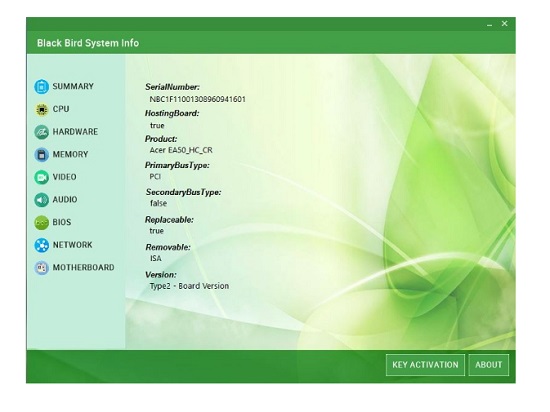This screenshot has width=550, height=412.
Task: Open the Hardware icon in the sidebar
Action: pyautogui.click(x=41, y=132)
